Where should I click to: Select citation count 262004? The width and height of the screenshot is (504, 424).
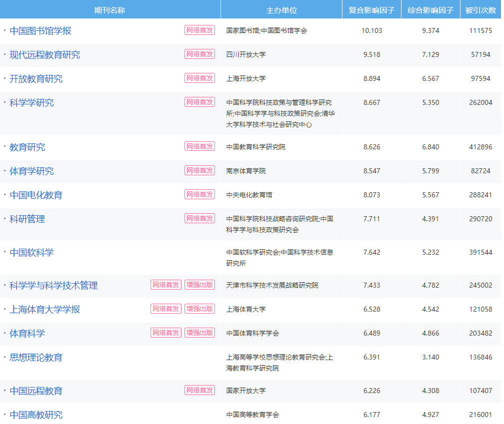[481, 102]
